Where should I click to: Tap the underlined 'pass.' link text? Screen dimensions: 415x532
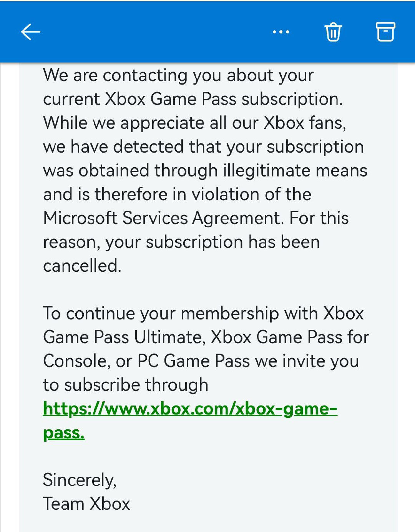[64, 433]
